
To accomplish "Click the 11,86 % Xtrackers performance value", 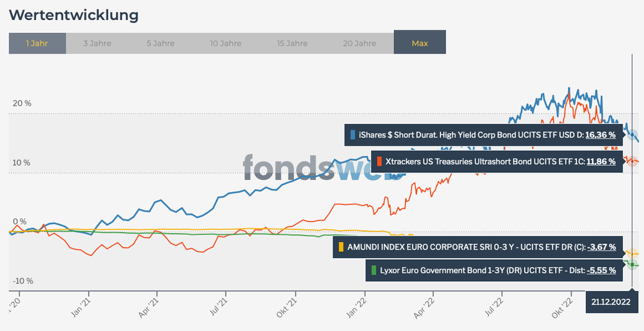I will [x=601, y=161].
